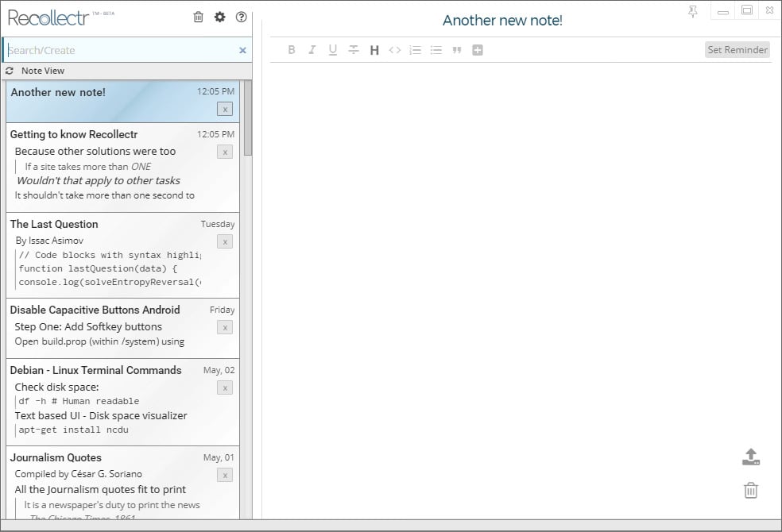This screenshot has height=532, width=782.
Task: Delete the 'Journalism Quotes' note via its x
Action: 225,475
